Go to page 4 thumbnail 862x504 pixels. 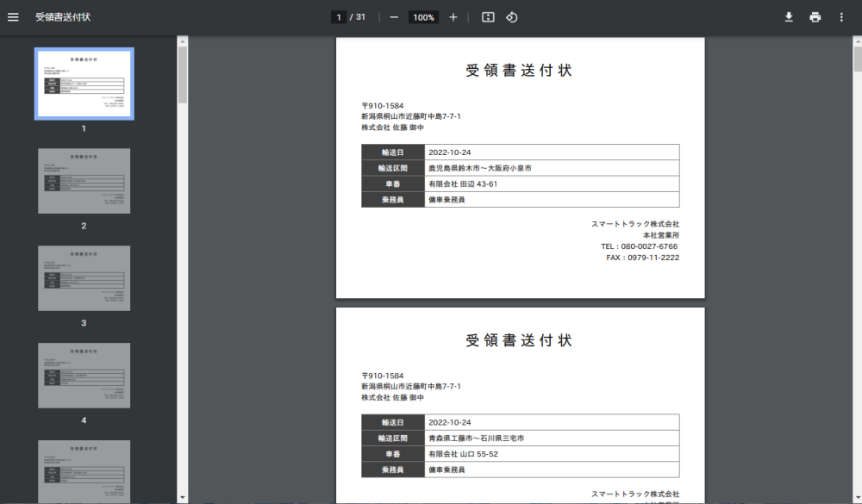click(x=84, y=376)
